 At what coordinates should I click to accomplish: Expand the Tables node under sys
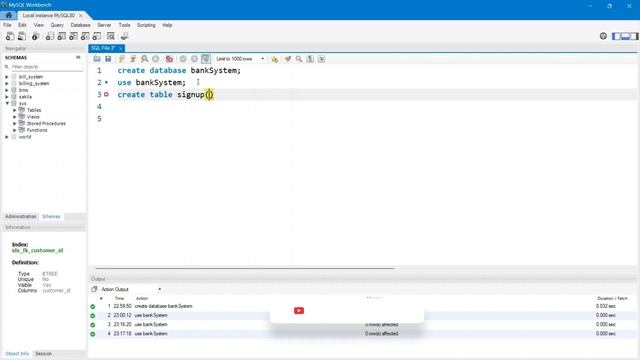[x=15, y=110]
